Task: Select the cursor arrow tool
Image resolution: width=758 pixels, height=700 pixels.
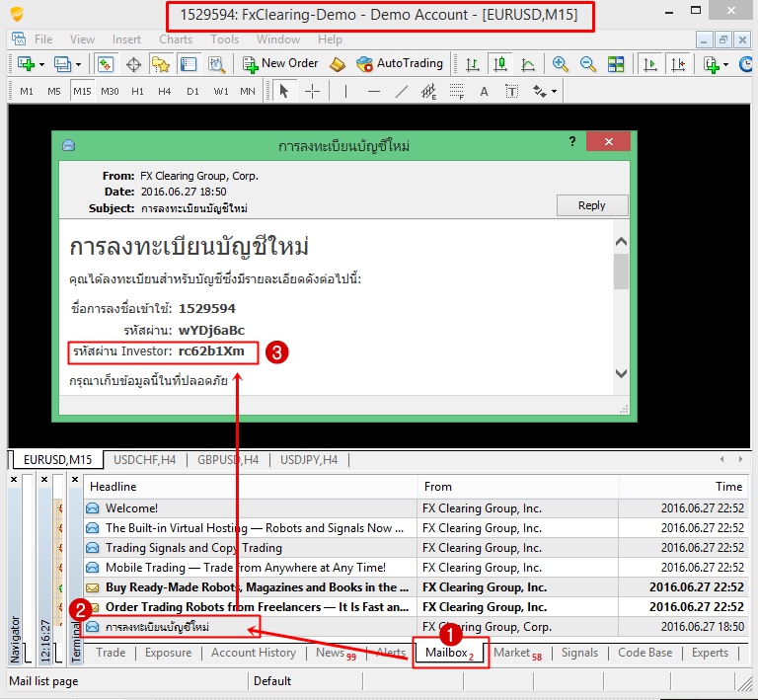Action: coord(284,91)
